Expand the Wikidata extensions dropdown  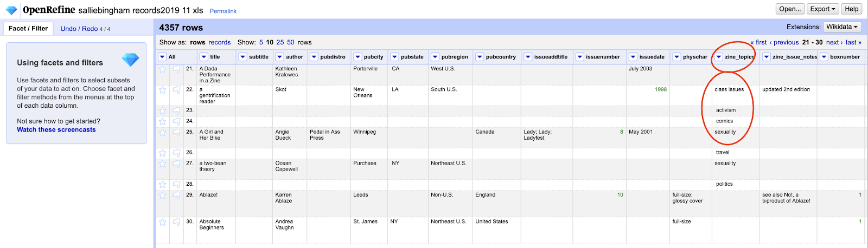pos(843,27)
